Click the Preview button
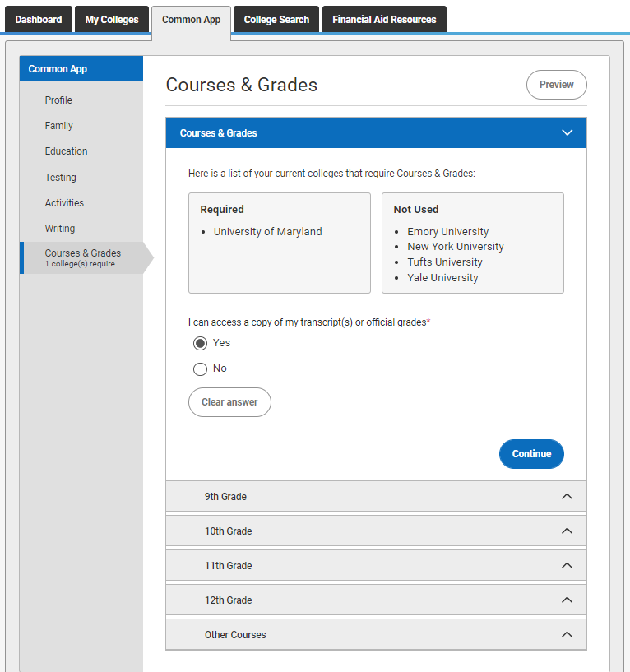This screenshot has width=630, height=672. pos(556,85)
